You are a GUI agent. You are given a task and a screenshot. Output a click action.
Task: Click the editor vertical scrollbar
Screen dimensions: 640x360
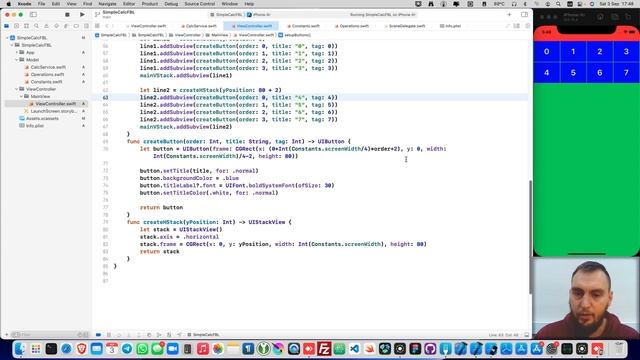530,237
